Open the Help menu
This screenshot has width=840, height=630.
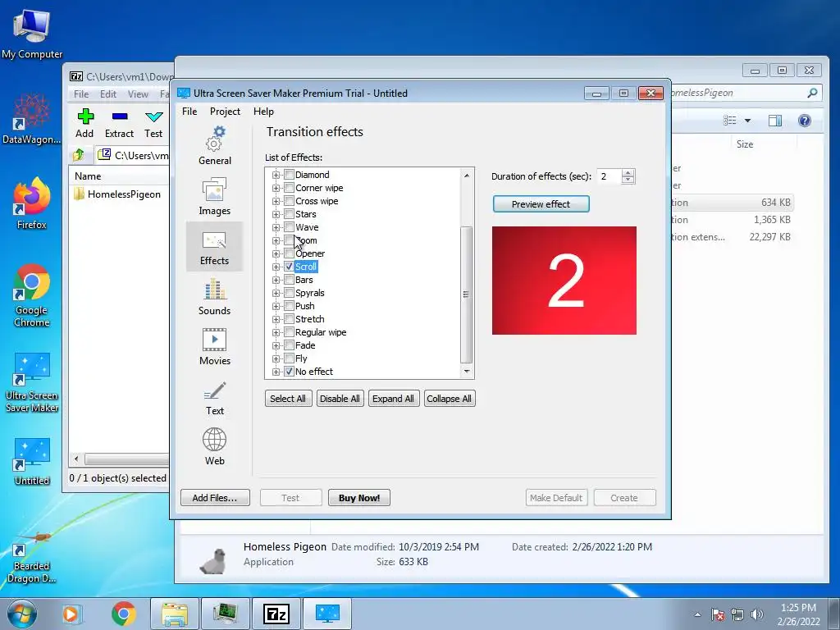[x=263, y=112]
